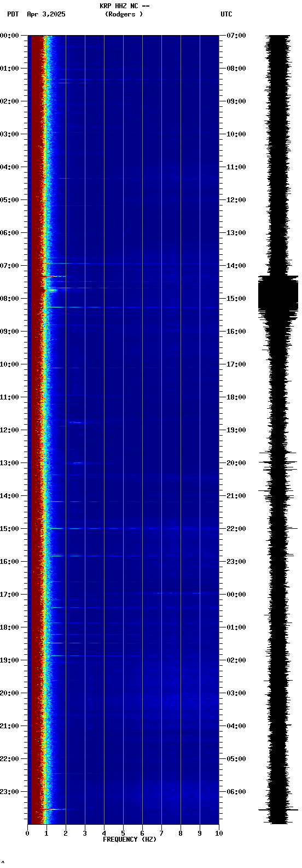Viewport: 302px width, 868px height.
Task: Click the '07:00' PDT time label
Action: click(x=9, y=266)
